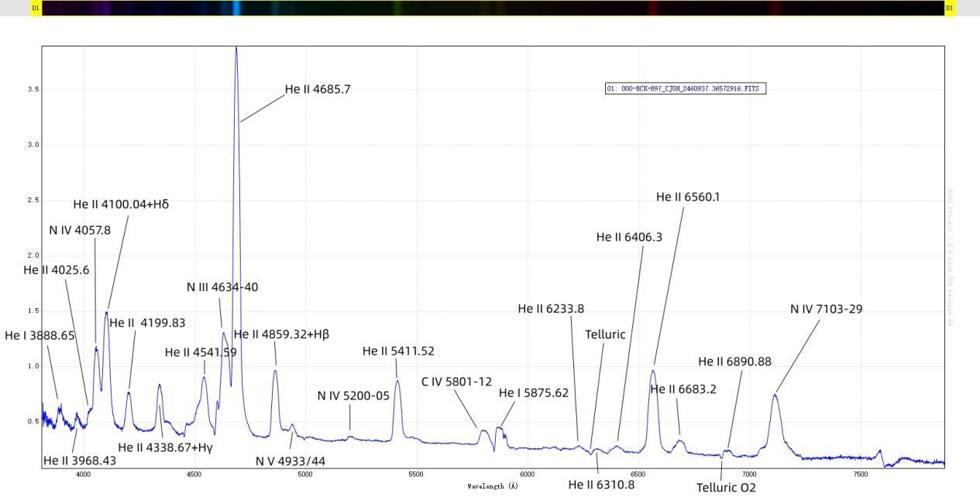Select the He II 4100.04+Hδ label
Image resolution: width=980 pixels, height=497 pixels.
[x=121, y=204]
